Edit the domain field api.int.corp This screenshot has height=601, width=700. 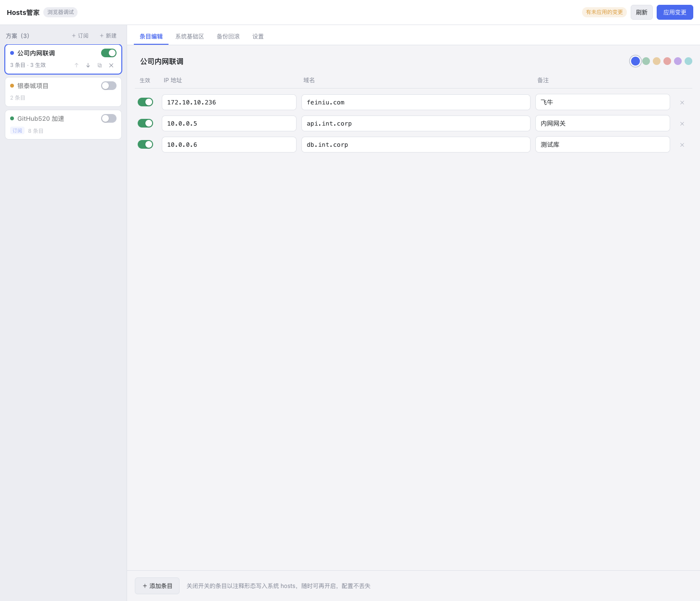[416, 123]
